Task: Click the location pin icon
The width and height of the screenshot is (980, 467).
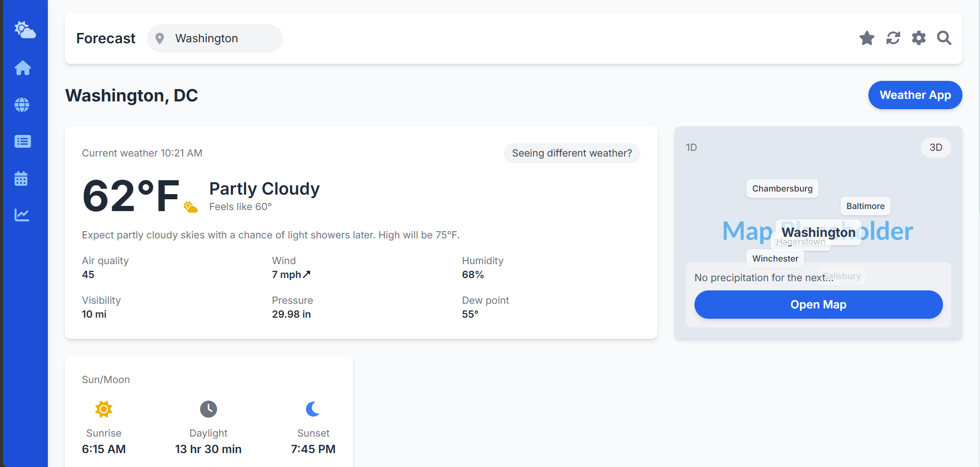Action: (x=160, y=39)
